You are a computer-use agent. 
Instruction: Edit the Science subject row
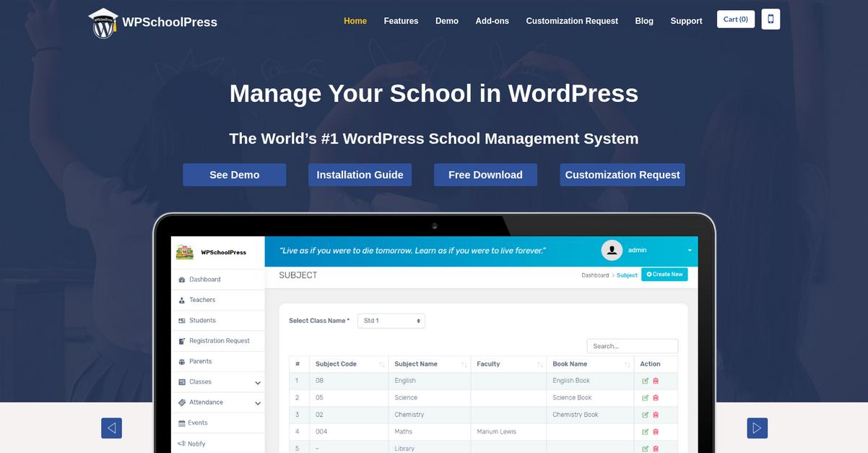click(x=645, y=397)
